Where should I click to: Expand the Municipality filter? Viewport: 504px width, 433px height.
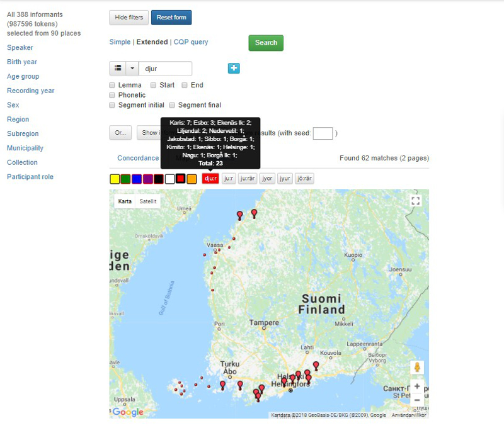pos(25,148)
